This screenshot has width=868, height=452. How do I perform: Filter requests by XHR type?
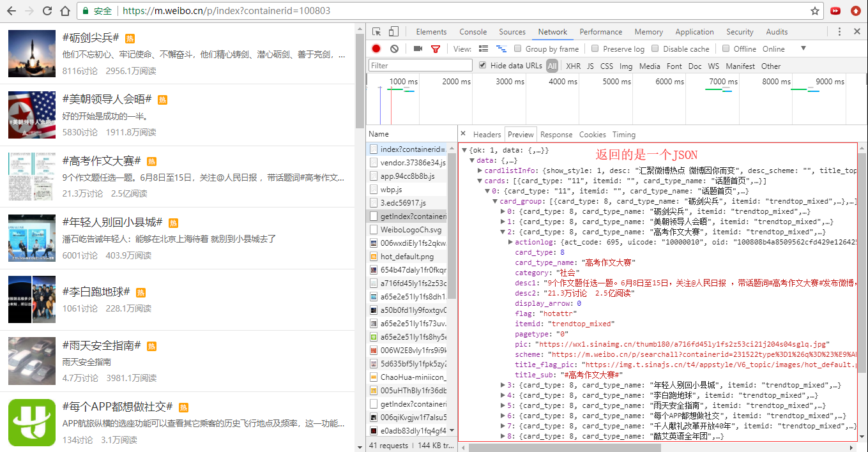pyautogui.click(x=574, y=66)
